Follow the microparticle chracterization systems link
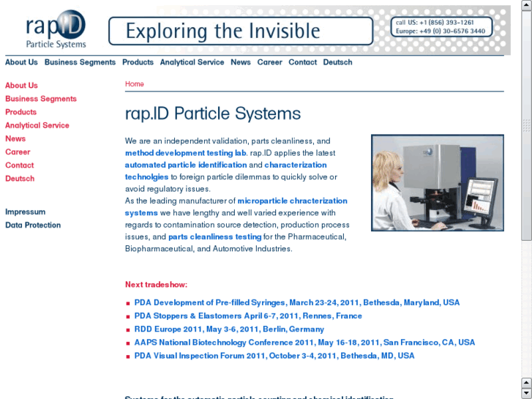The image size is (532, 399). (x=292, y=201)
